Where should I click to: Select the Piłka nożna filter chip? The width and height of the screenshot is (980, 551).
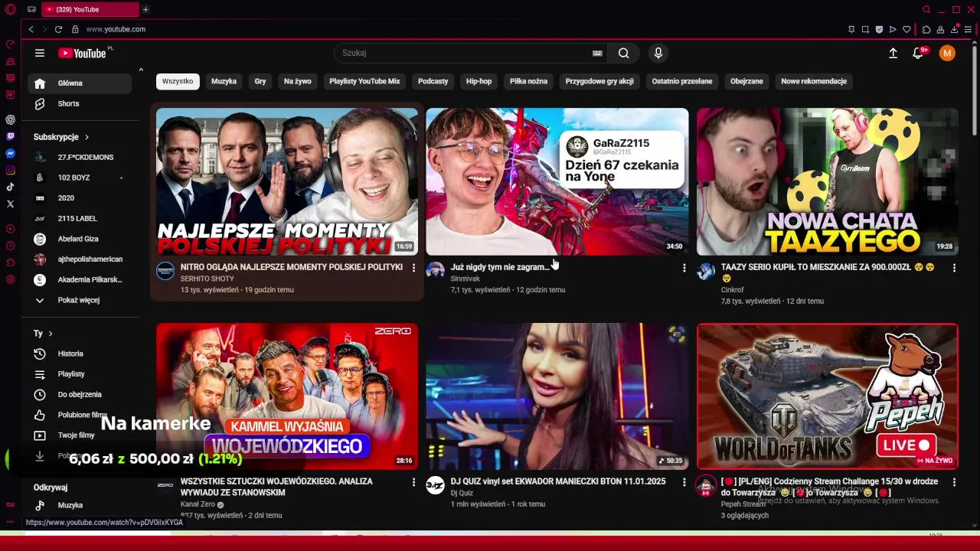click(x=528, y=81)
